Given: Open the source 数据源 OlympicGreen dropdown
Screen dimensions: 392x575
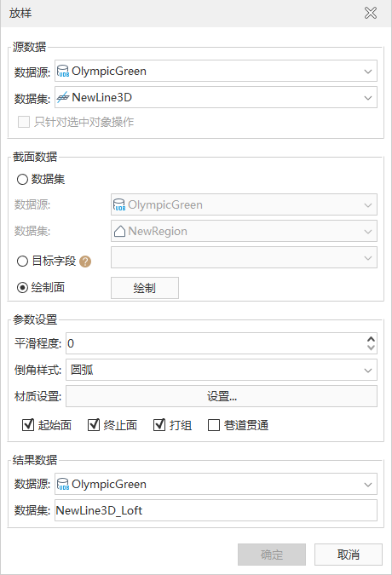Looking at the screenshot, I should click(x=216, y=72).
